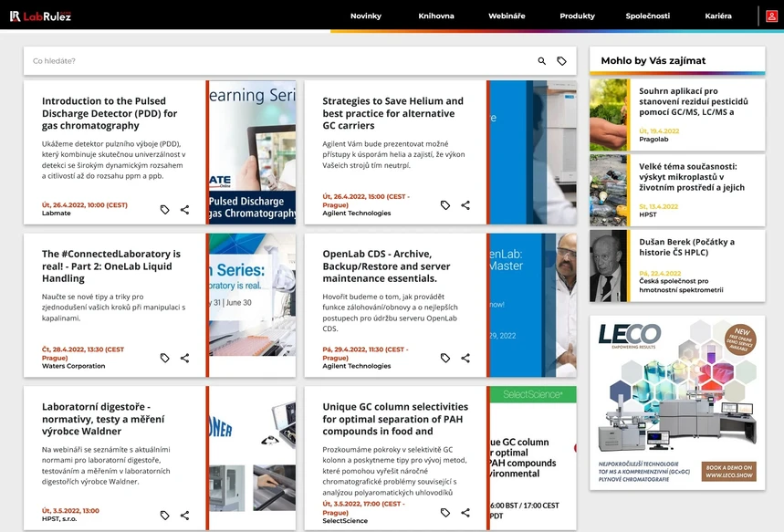
Task: Open 'The #ConnectedLaboratory is real!' title
Action: click(111, 266)
